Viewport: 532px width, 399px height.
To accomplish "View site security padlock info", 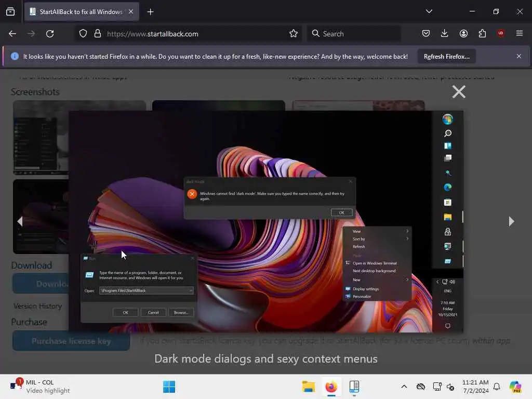I will coord(98,34).
